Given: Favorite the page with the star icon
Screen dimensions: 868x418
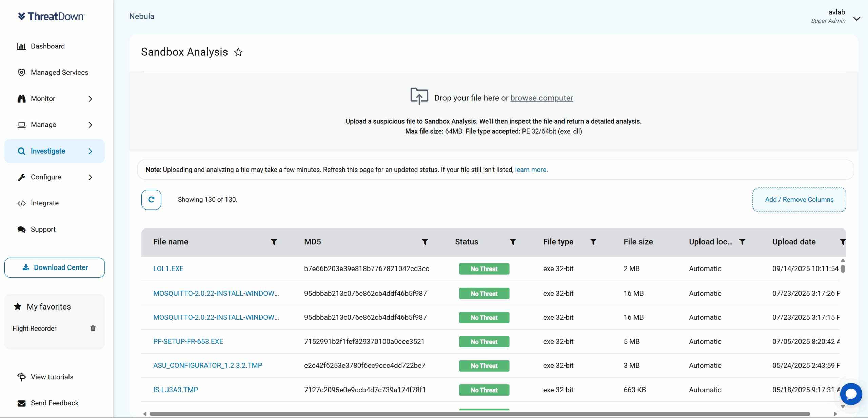Looking at the screenshot, I should [x=238, y=52].
